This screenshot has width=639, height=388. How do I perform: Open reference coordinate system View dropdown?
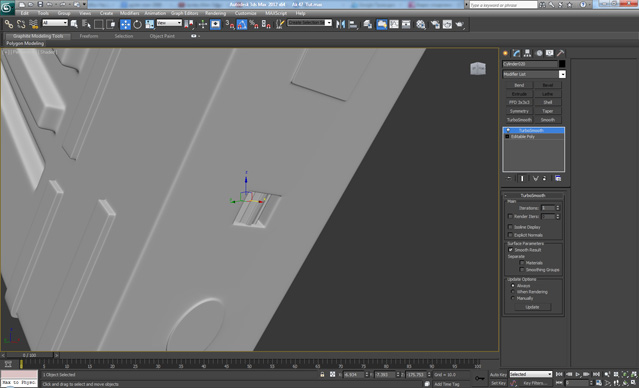tap(169, 23)
